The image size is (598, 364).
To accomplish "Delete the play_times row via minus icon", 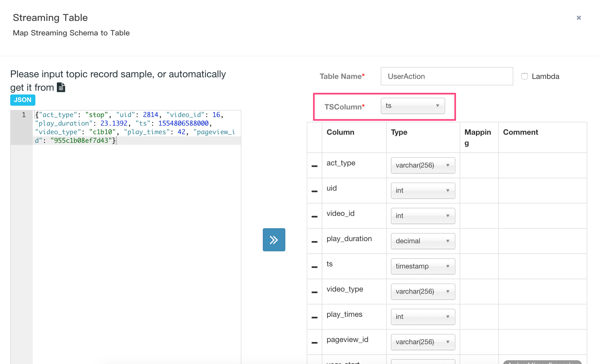I will pos(315,317).
